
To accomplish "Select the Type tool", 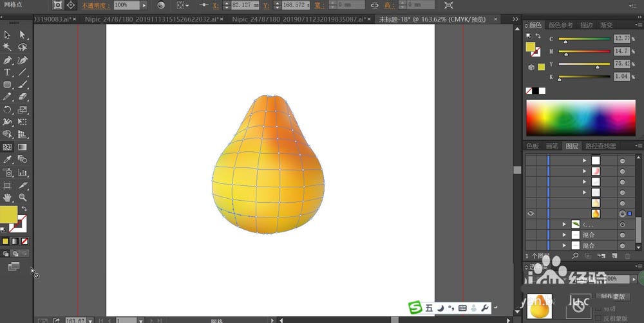I will 7,72.
